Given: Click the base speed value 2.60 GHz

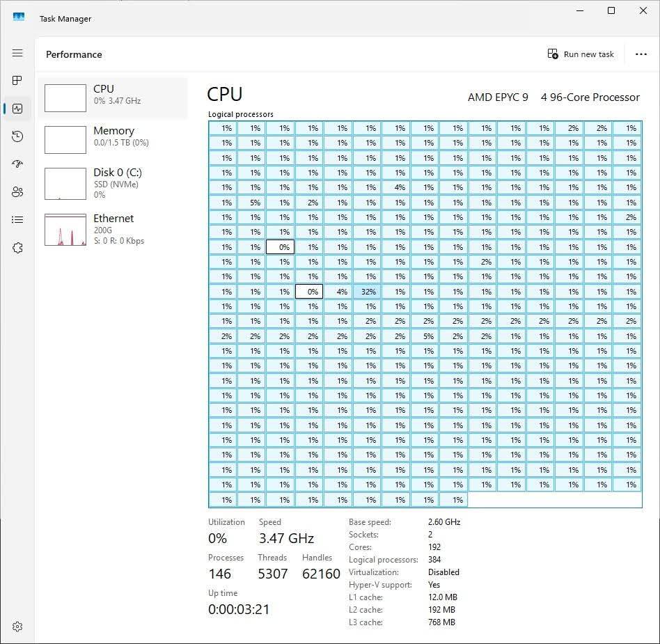Looking at the screenshot, I should coord(444,522).
